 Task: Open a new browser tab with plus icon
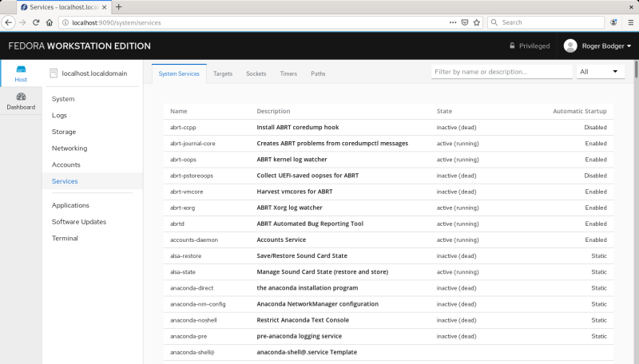119,6
